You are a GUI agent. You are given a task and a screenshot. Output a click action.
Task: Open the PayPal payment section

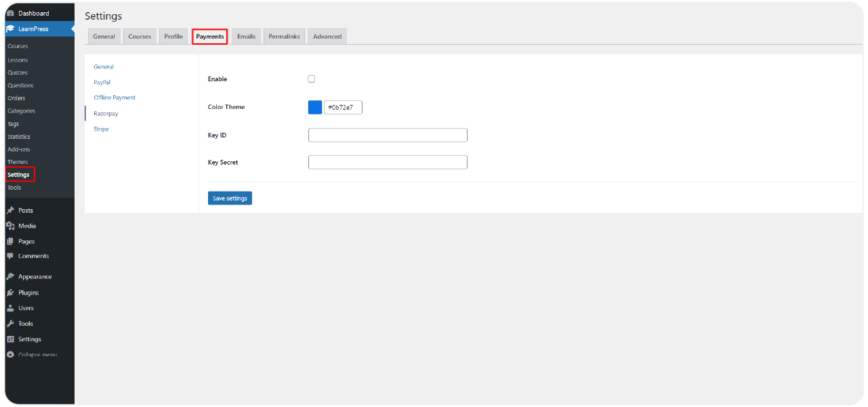pos(102,83)
